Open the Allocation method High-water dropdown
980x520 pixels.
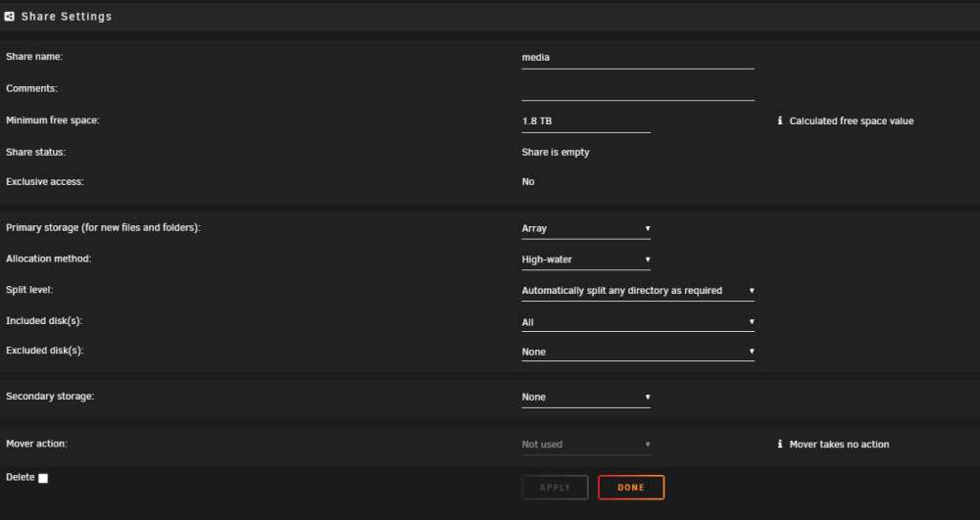tap(586, 260)
